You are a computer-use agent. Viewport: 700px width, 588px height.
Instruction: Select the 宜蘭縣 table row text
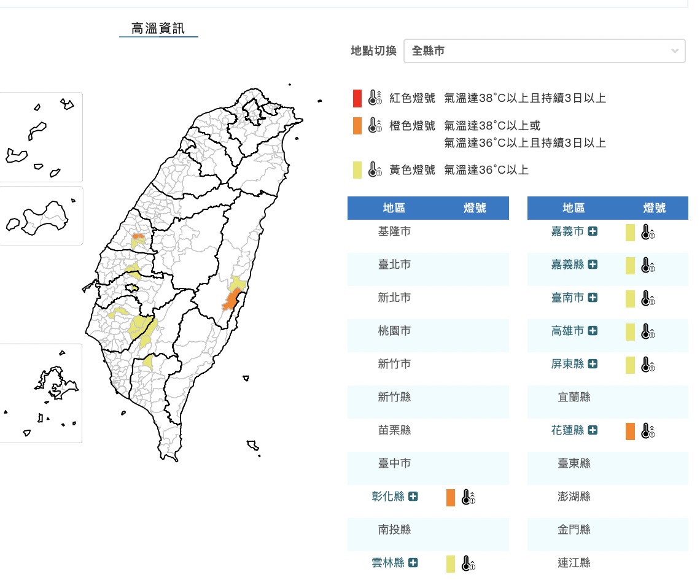click(x=574, y=397)
